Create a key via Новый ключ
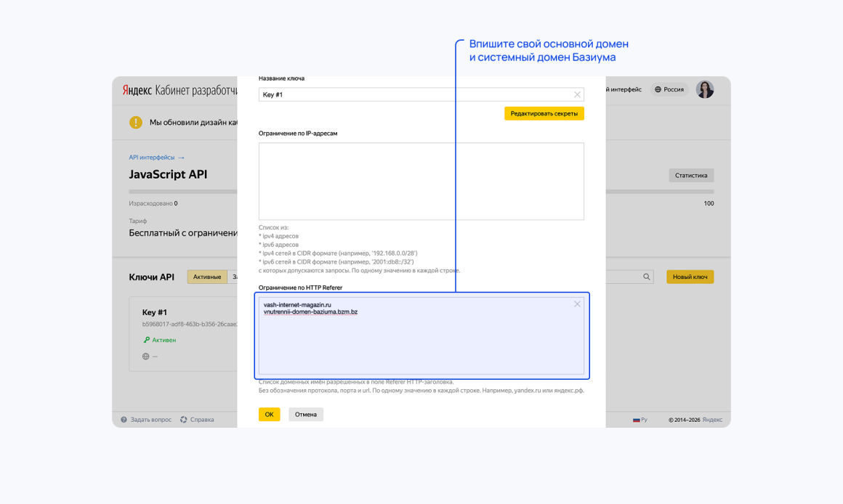Image resolution: width=843 pixels, height=504 pixels. (x=690, y=277)
